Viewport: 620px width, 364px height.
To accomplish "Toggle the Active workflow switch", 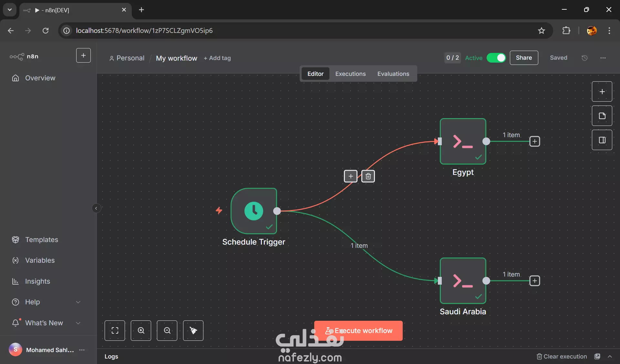I will point(496,58).
